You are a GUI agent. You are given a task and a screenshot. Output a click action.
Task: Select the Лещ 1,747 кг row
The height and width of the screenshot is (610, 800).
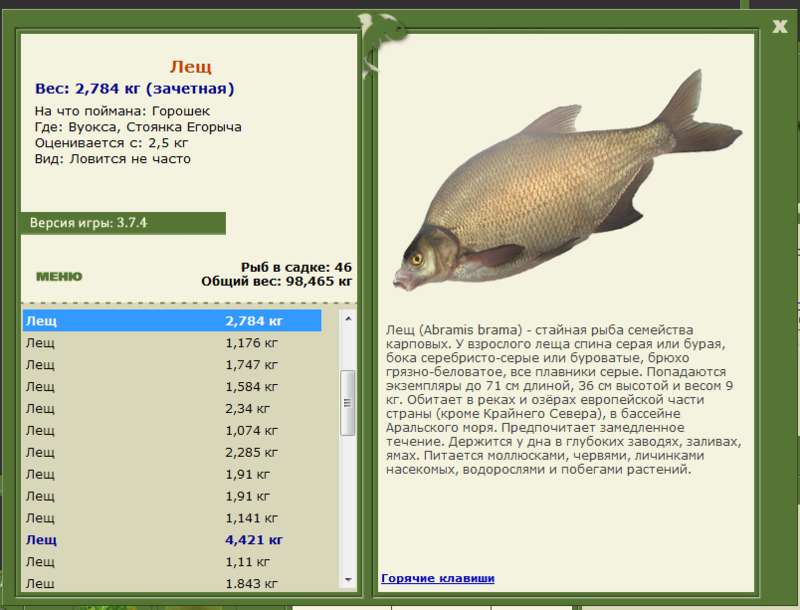(x=172, y=365)
